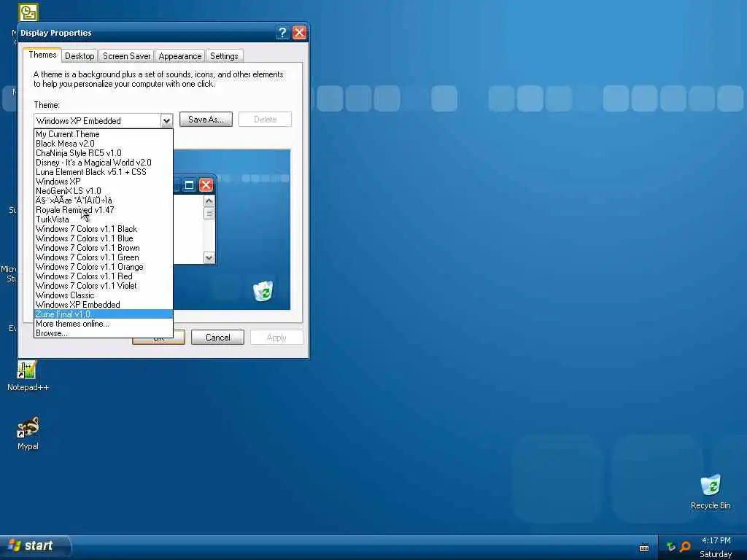Open the Recycle Bin on desktop
747x560 pixels.
(711, 492)
